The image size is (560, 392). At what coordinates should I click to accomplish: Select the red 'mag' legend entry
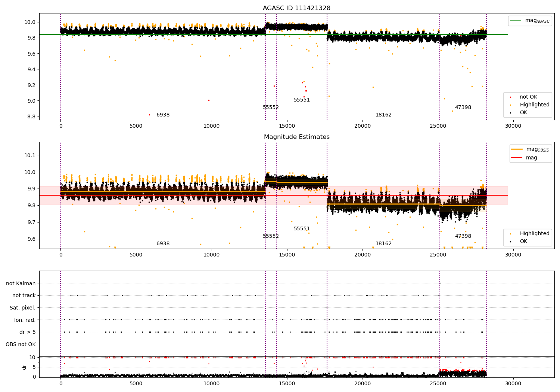(525, 158)
